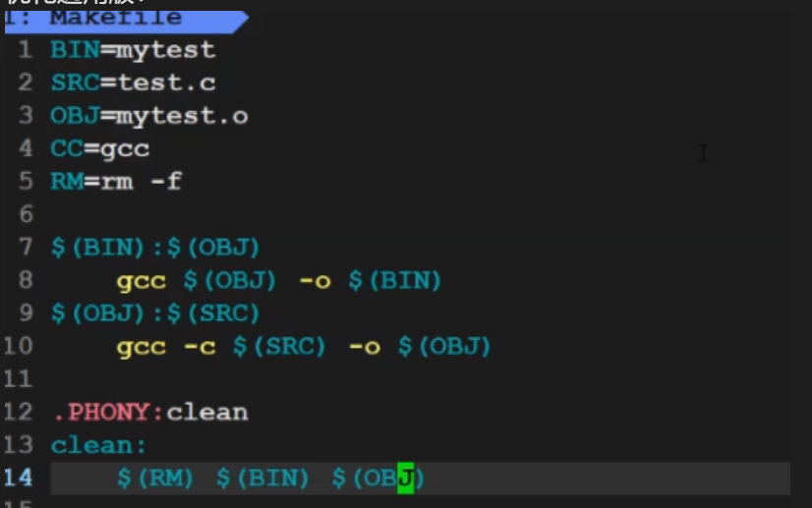This screenshot has width=812, height=508.
Task: Click the green highlighted cursor block
Action: pos(405,479)
